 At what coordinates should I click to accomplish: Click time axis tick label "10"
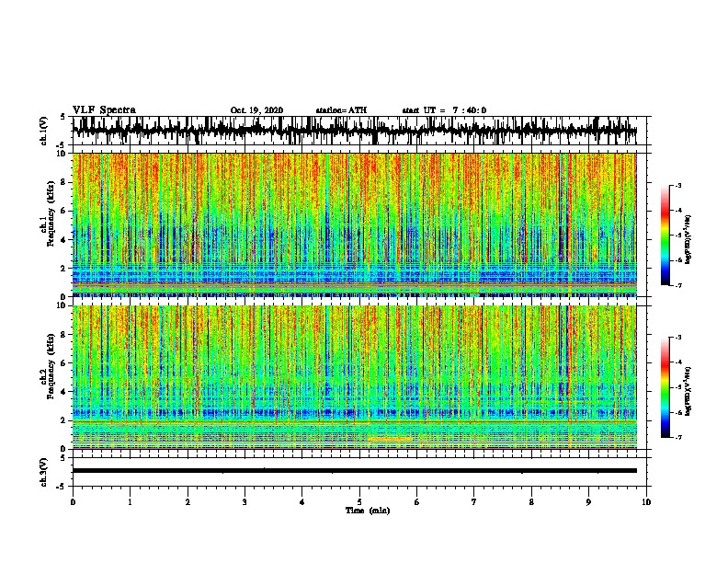pyautogui.click(x=646, y=502)
